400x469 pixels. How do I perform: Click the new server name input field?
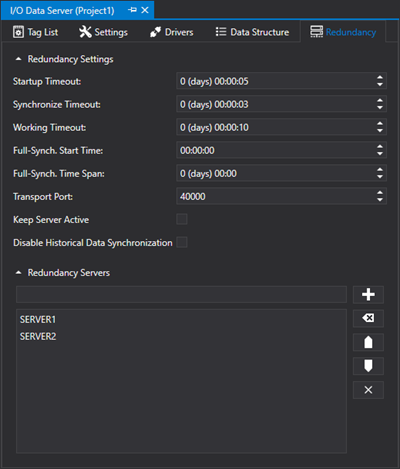coord(181,294)
